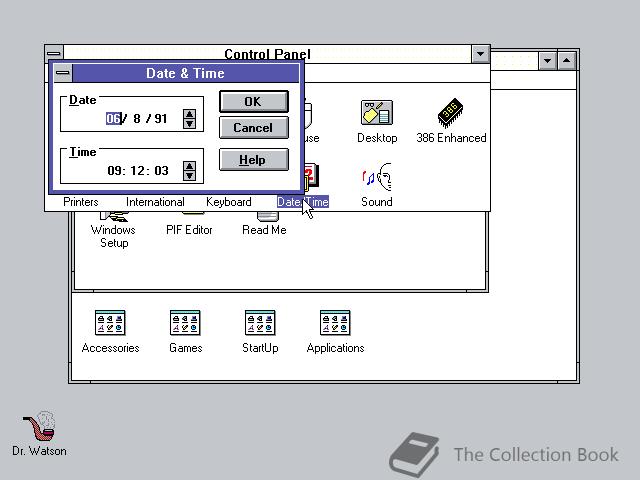Click the seconds field showing 03
This screenshot has width=640, height=480.
click(x=161, y=171)
